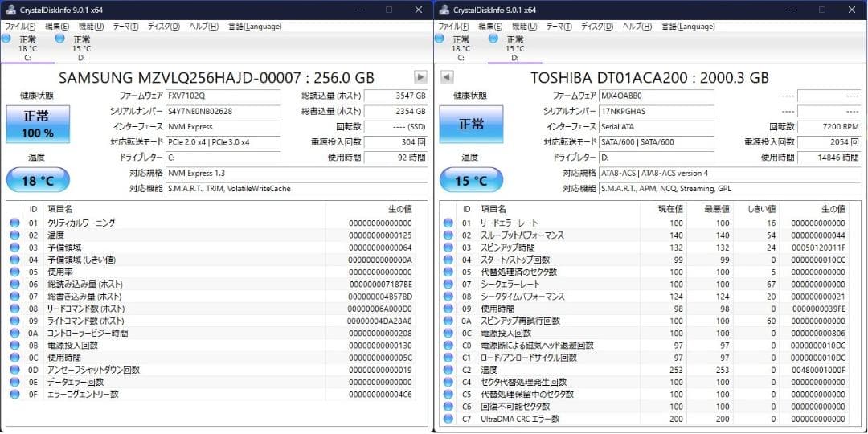Go to previous disk with left arrow button

point(448,77)
